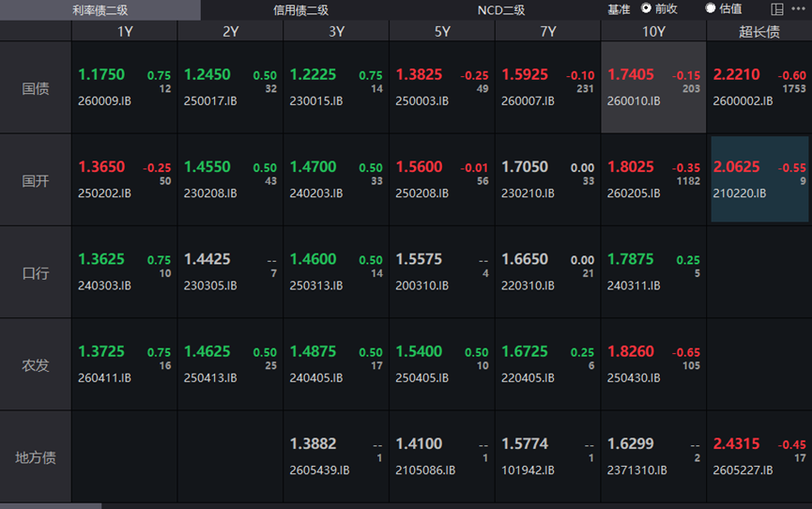Click the layout panel icon top right
This screenshot has width=812, height=509.
[x=776, y=8]
